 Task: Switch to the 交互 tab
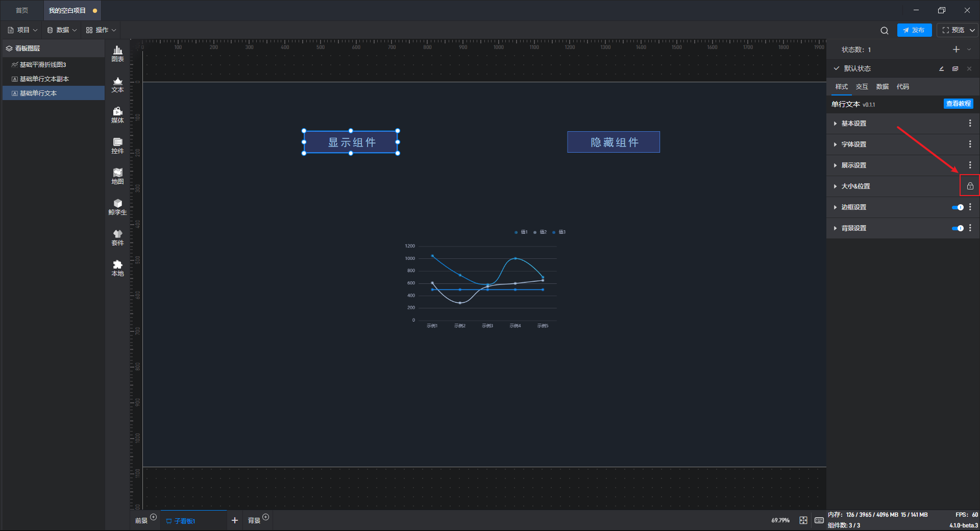pos(862,87)
